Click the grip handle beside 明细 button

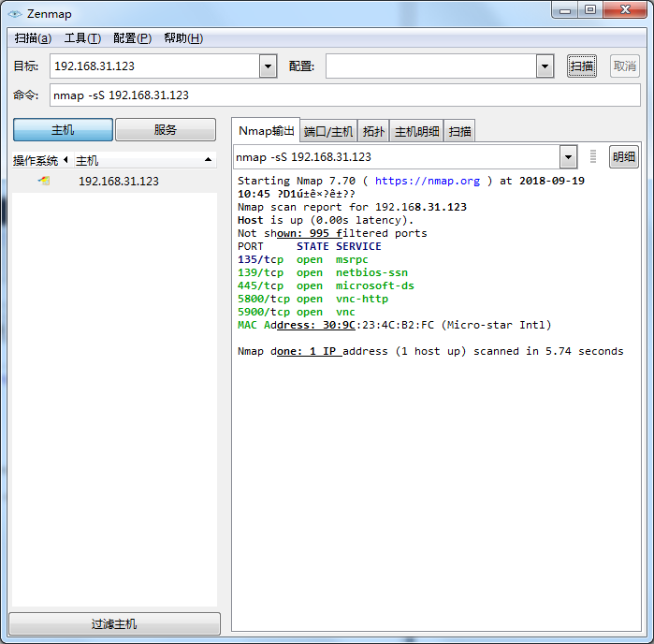click(x=593, y=156)
